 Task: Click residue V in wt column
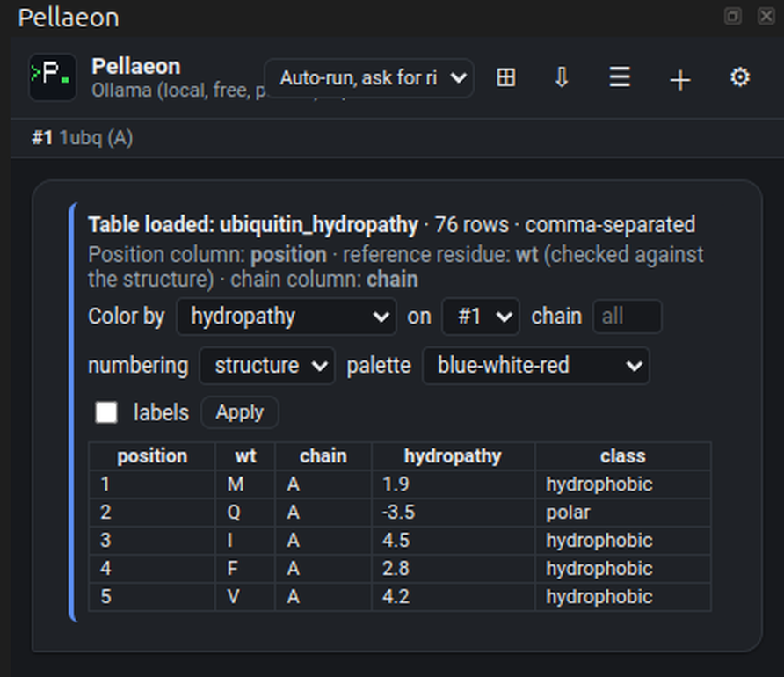coord(234,596)
